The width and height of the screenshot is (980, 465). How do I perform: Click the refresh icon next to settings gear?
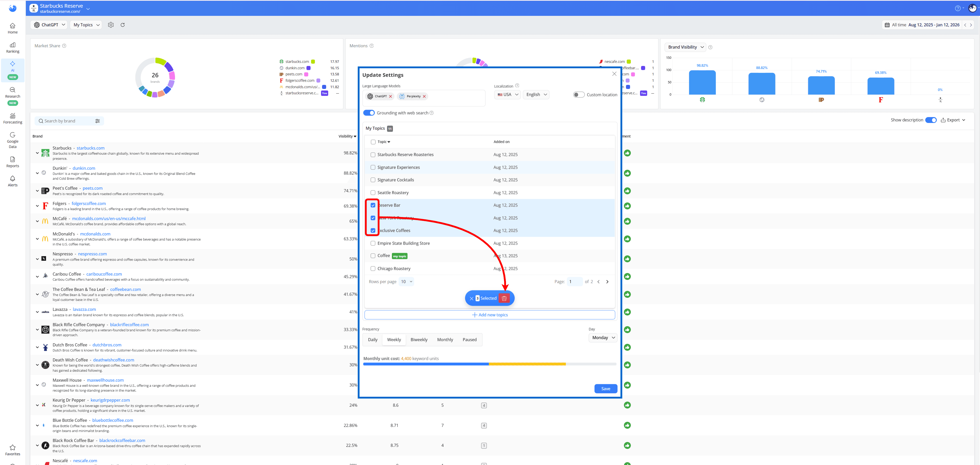point(123,25)
